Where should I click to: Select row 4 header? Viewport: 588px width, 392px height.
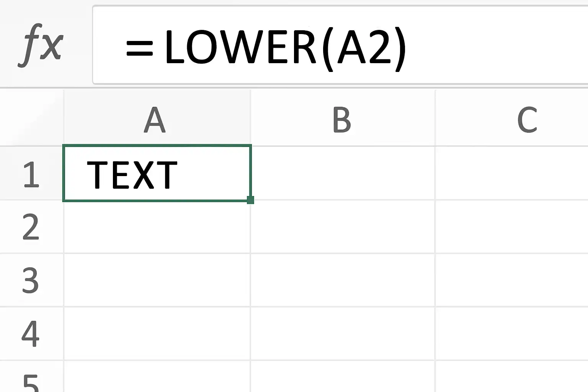(x=31, y=333)
